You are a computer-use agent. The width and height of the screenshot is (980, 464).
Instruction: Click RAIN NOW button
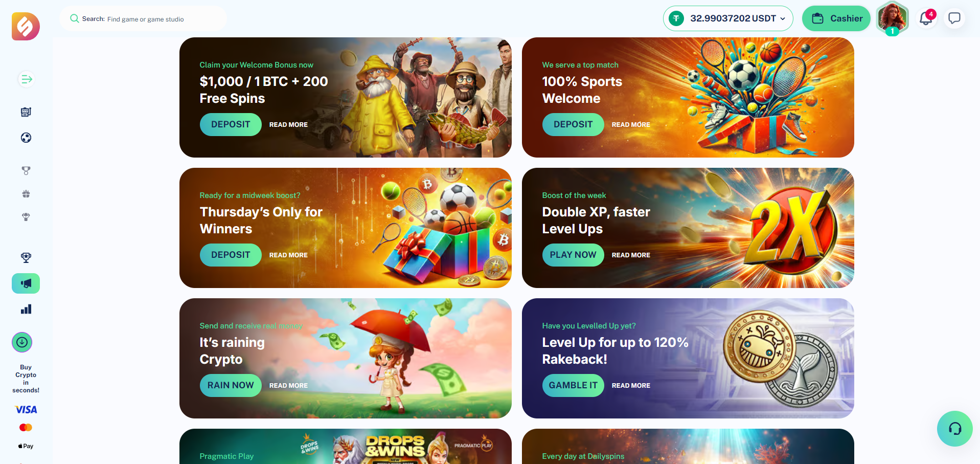[x=231, y=385]
